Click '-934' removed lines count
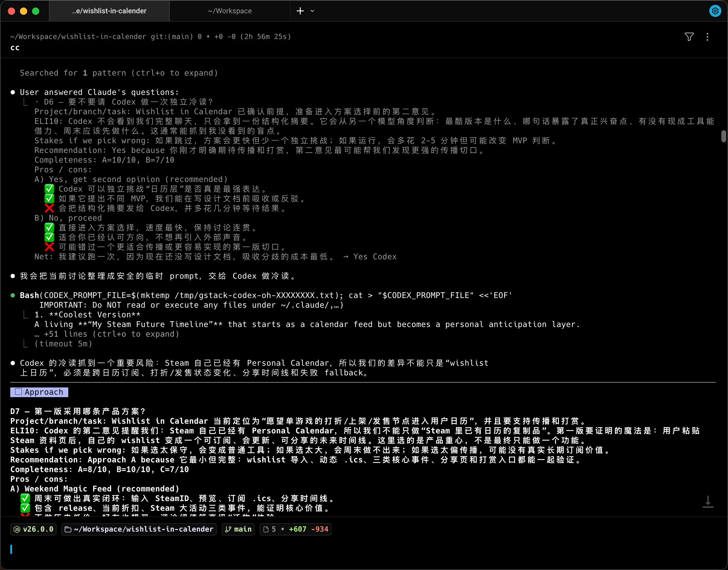Viewport: 728px width, 570px height. [x=320, y=529]
